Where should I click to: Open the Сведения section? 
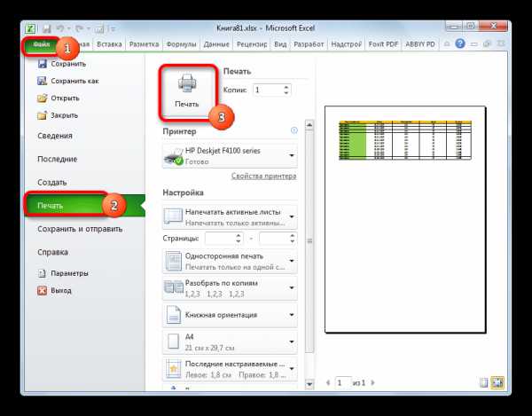point(55,136)
